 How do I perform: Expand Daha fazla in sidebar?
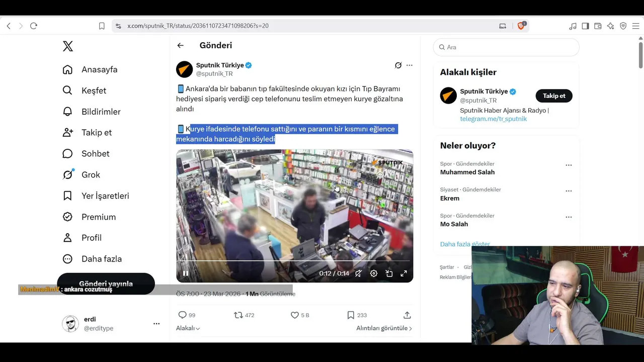click(92, 259)
